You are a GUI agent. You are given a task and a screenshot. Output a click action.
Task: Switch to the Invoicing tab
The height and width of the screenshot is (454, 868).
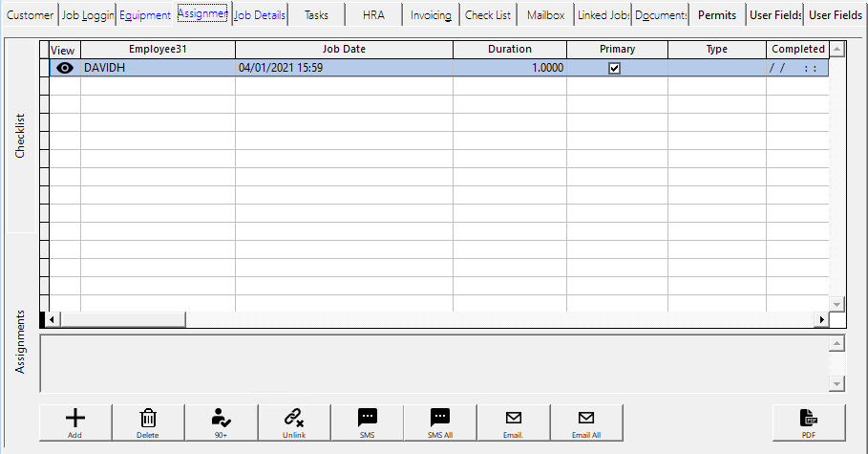pos(431,15)
